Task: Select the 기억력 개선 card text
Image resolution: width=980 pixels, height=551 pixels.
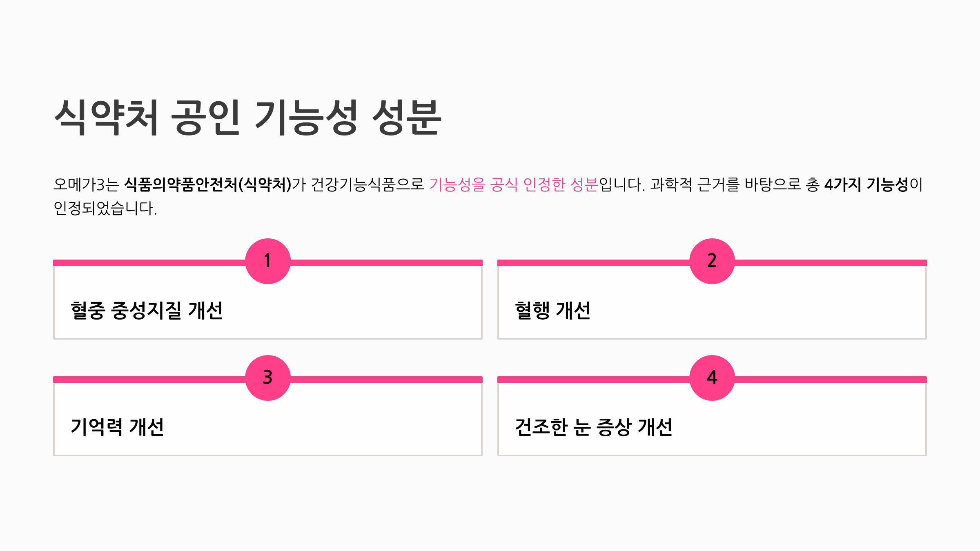Action: pos(117,427)
